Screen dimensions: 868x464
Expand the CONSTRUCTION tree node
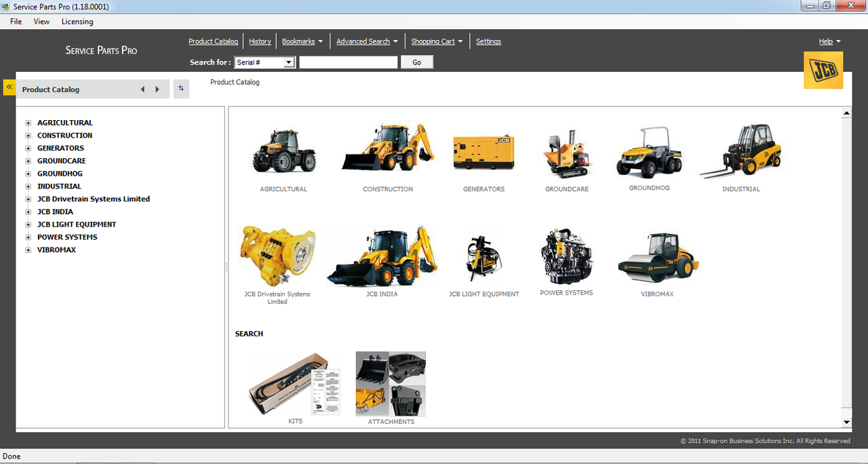point(28,136)
